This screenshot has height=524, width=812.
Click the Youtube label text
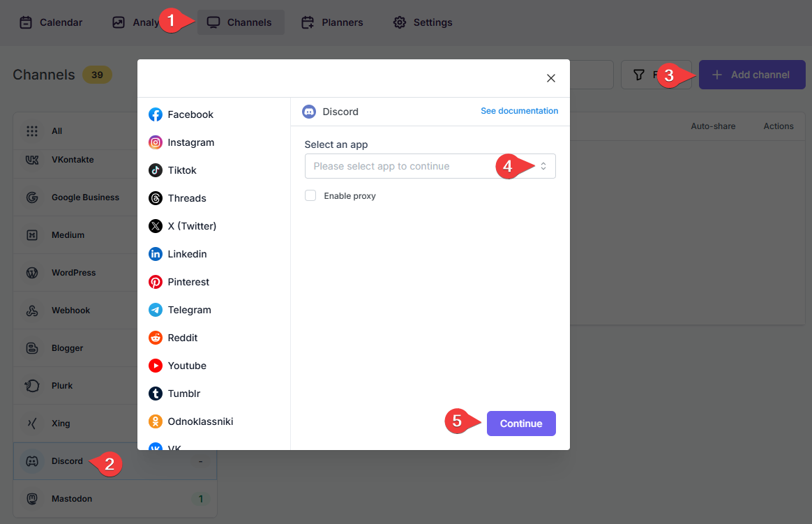point(187,366)
